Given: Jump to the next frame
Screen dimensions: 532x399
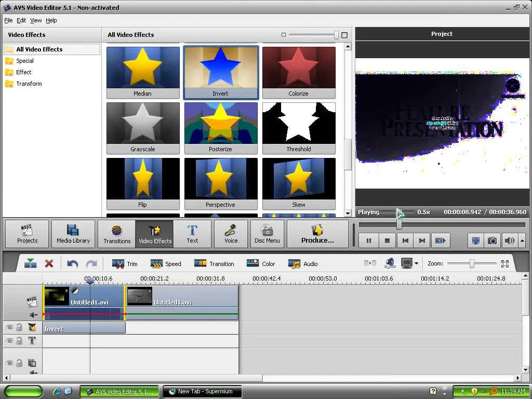Looking at the screenshot, I should (422, 241).
